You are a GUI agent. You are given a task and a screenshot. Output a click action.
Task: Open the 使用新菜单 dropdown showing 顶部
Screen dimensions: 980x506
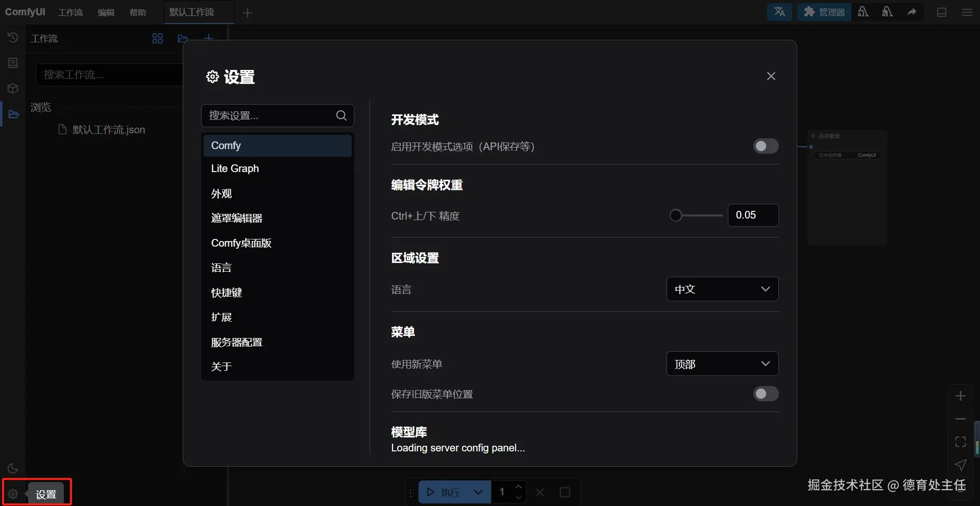point(723,364)
